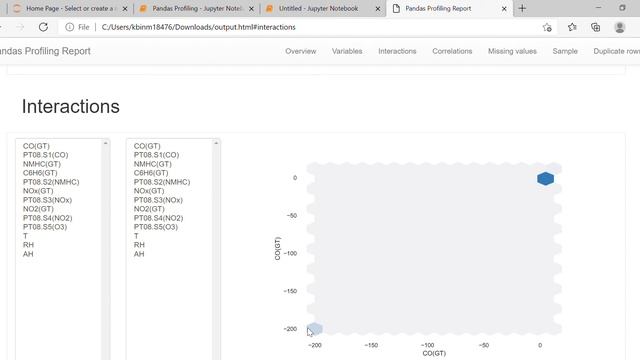Choose PT08.S5(O3) in the second variable list
This screenshot has height=360, width=640.
[x=156, y=227]
